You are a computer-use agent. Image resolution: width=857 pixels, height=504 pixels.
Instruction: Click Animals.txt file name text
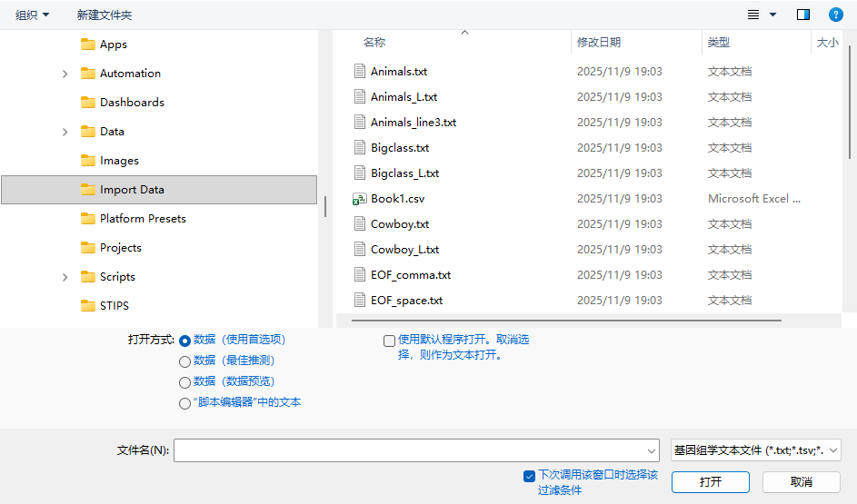pyautogui.click(x=399, y=72)
